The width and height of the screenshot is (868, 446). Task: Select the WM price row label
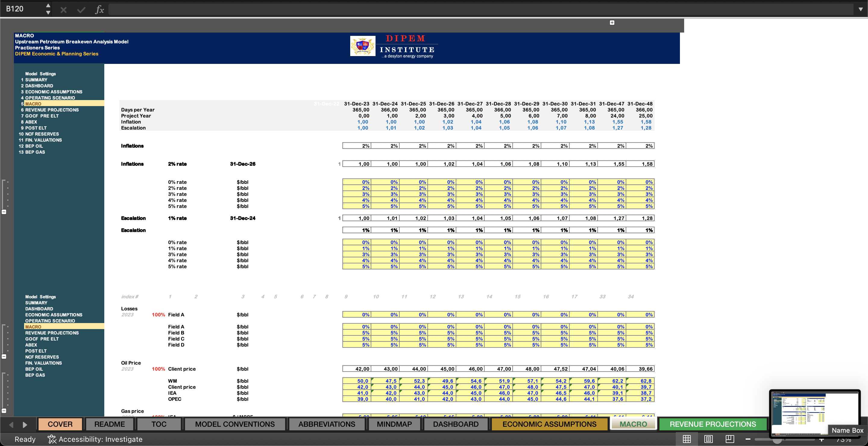tap(172, 381)
